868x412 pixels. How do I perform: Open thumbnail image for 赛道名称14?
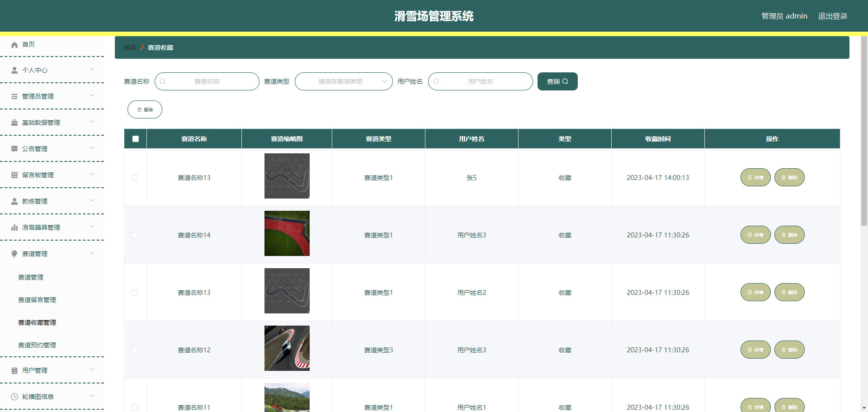[287, 233]
